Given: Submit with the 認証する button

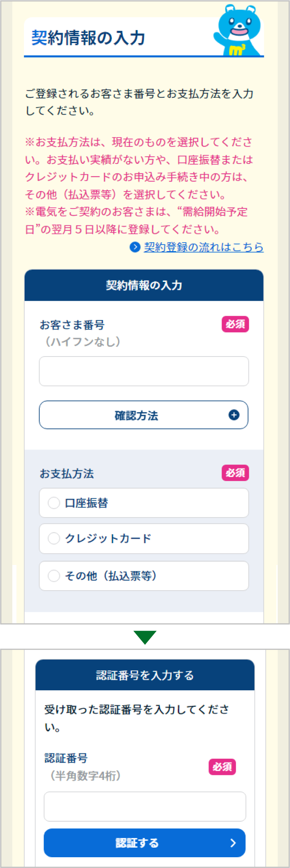Looking at the screenshot, I should tap(145, 843).
